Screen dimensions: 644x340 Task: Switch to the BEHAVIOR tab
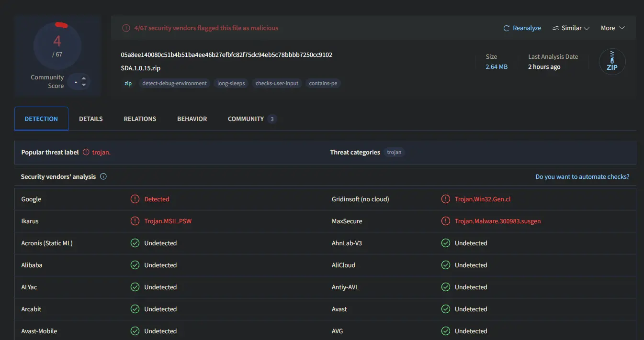(192, 119)
